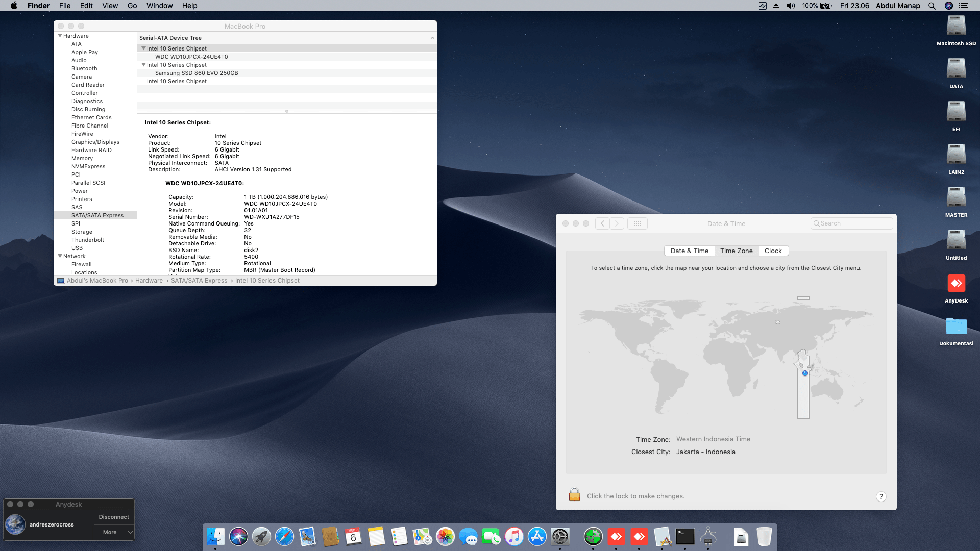The image size is (980, 551).
Task: Click the help question mark button
Action: click(881, 496)
